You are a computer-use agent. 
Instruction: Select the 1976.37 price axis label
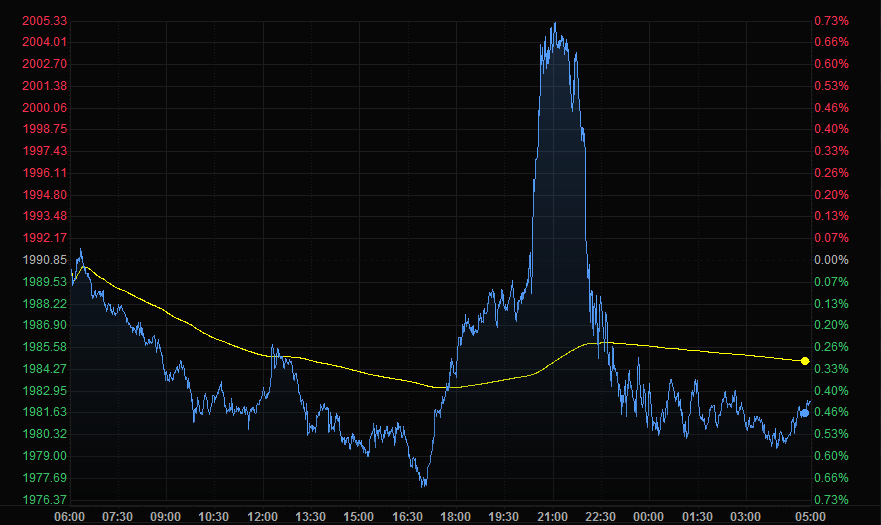coord(44,500)
